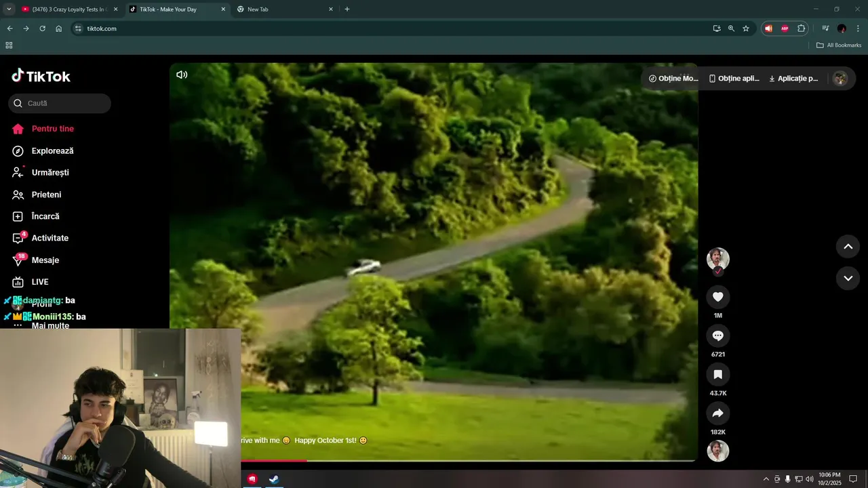The height and width of the screenshot is (488, 868).
Task: Save video with the bookmark icon
Action: click(718, 374)
